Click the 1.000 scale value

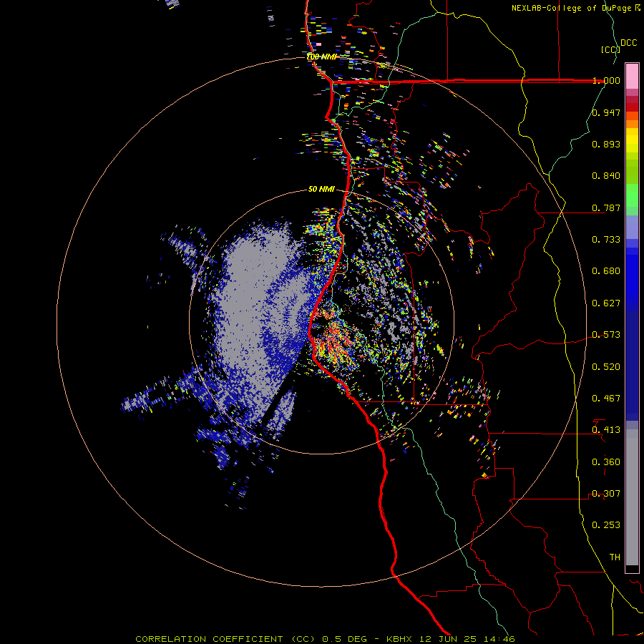tap(606, 80)
